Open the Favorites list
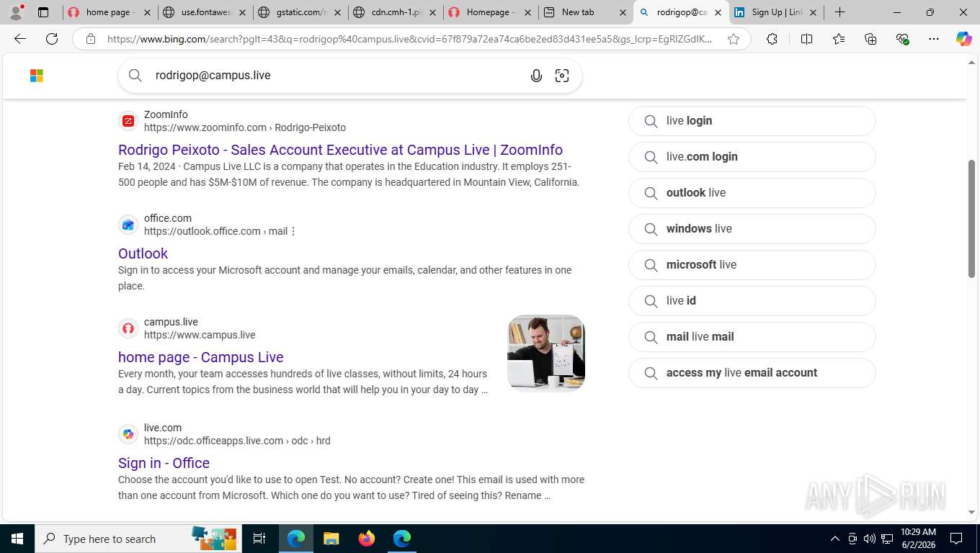 point(839,39)
